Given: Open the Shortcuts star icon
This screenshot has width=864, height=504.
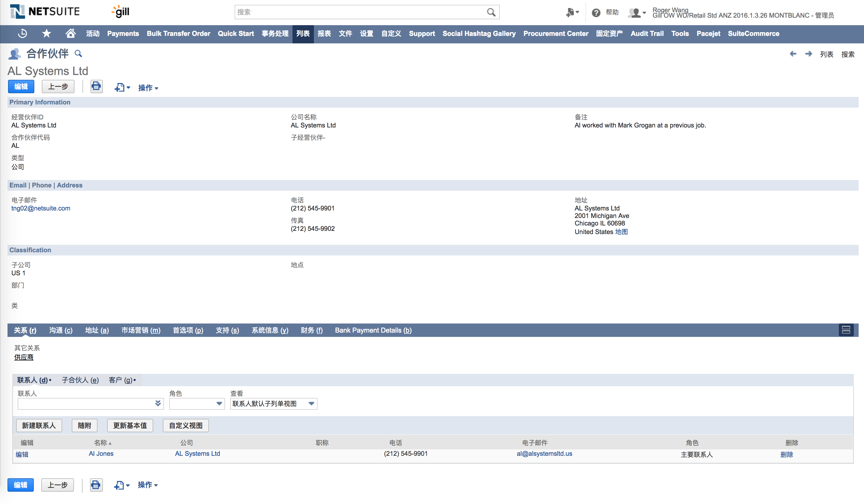Looking at the screenshot, I should pyautogui.click(x=46, y=33).
